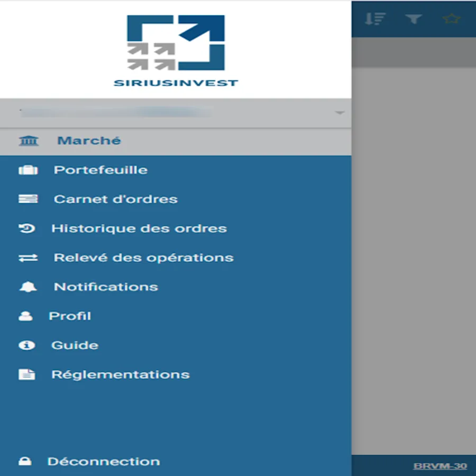Select Historique des ordres
The image size is (476, 476).
tap(139, 228)
